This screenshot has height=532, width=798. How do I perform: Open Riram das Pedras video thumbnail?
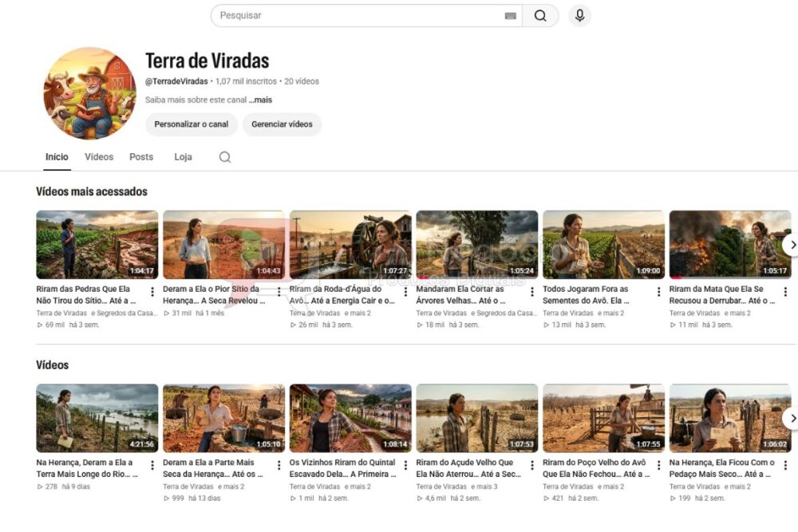pos(97,245)
